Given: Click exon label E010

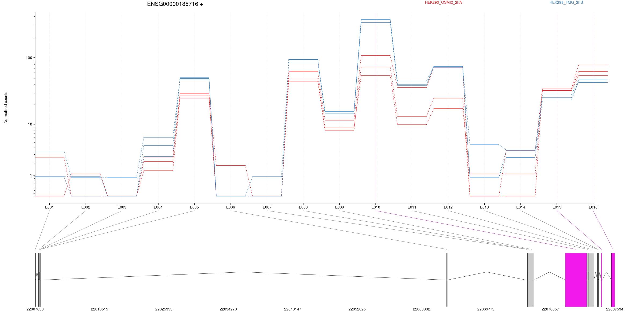Looking at the screenshot, I should [376, 207].
